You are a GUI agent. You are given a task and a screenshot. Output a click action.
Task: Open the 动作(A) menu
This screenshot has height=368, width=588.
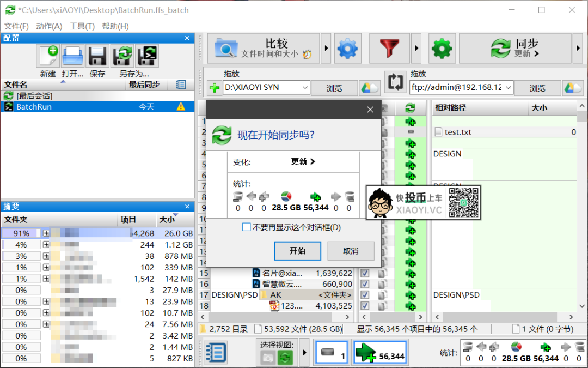click(x=49, y=26)
